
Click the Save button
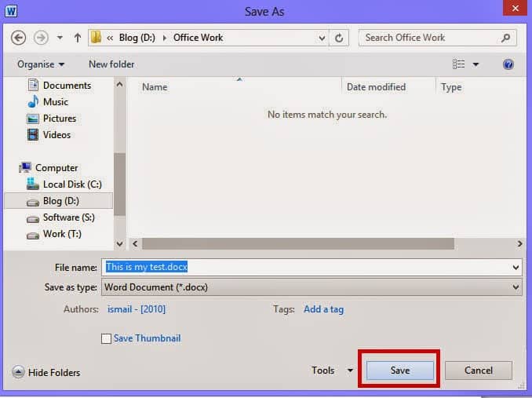[399, 371]
